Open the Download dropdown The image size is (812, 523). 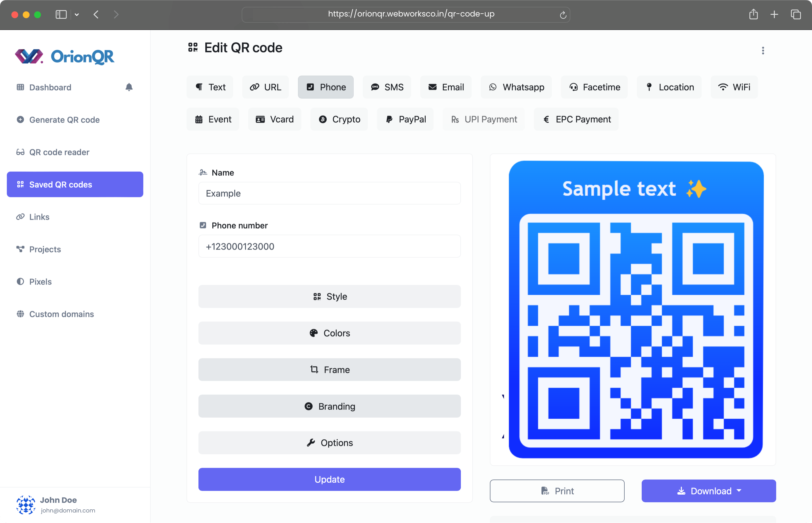click(709, 491)
